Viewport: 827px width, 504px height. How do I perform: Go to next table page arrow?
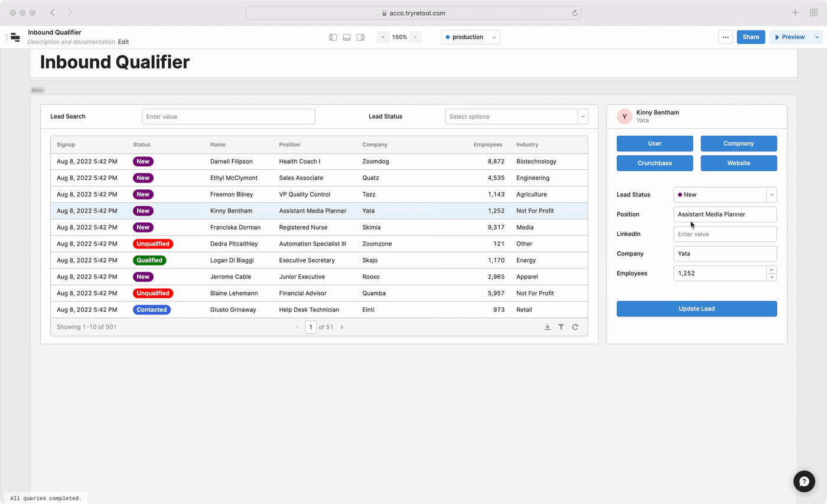point(342,327)
